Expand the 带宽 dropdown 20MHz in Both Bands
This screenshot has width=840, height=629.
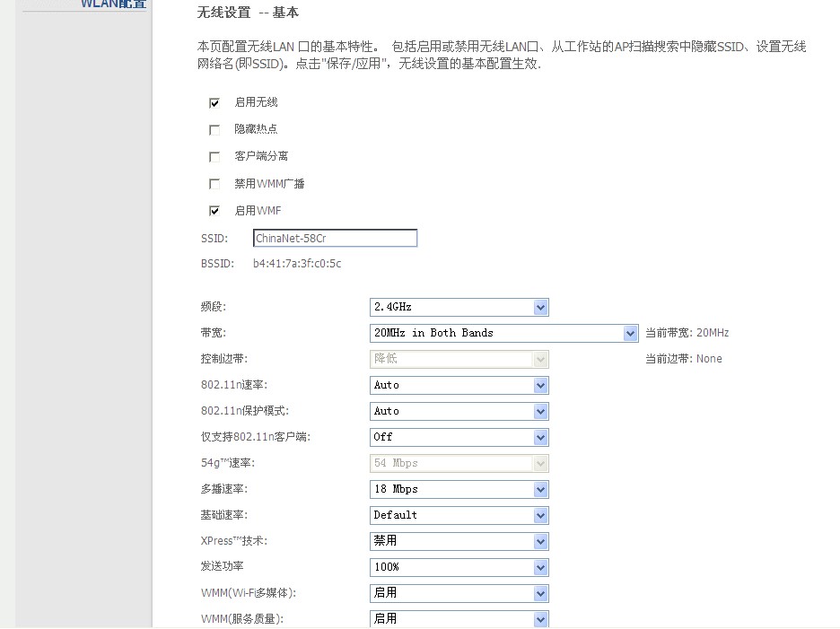point(504,333)
